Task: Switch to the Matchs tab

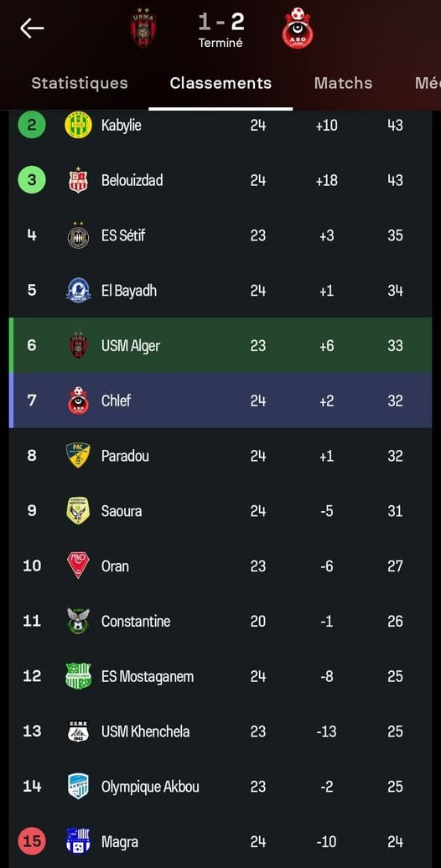Action: tap(343, 83)
